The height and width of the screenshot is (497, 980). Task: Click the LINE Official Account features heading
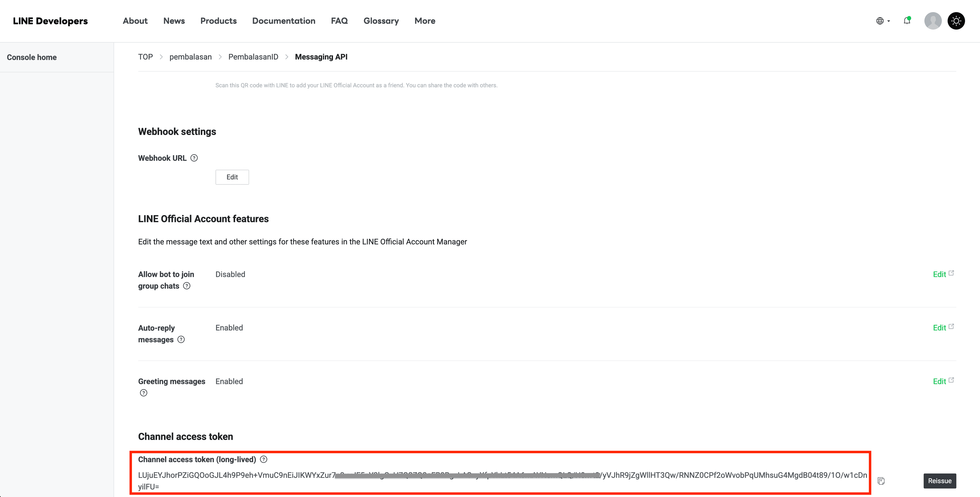coord(203,219)
